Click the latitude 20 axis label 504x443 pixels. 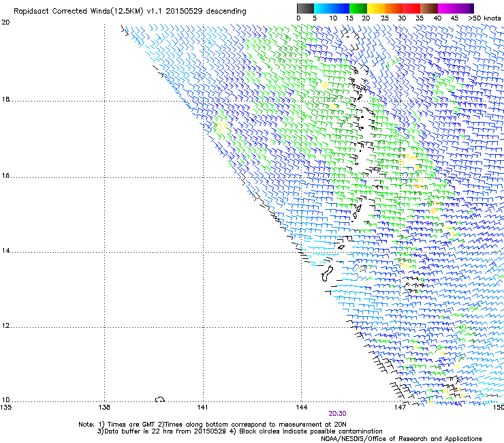pos(5,22)
